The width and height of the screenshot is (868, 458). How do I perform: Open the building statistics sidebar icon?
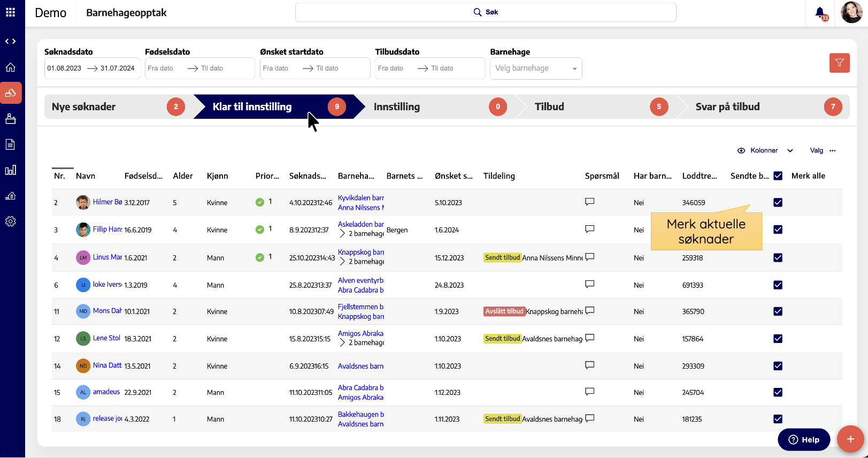pos(10,196)
